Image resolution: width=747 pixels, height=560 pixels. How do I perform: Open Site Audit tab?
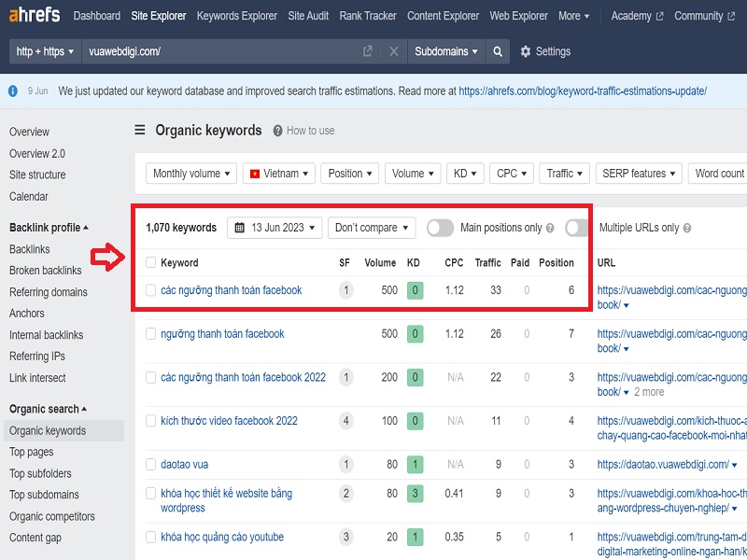tap(308, 16)
